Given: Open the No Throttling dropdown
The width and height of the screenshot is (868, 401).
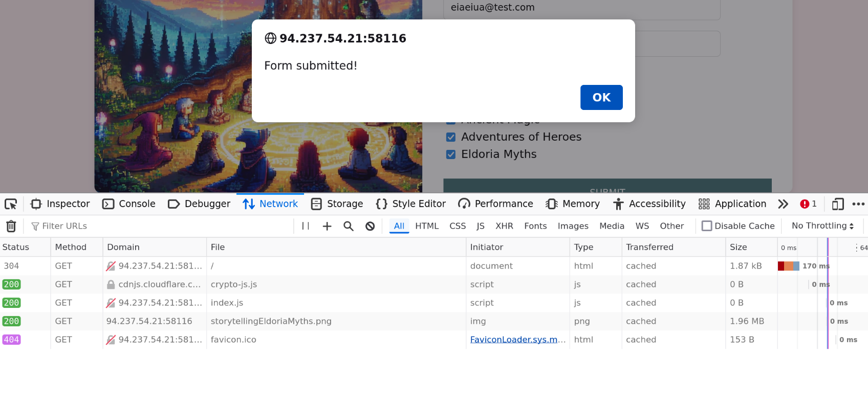Looking at the screenshot, I should pyautogui.click(x=822, y=226).
